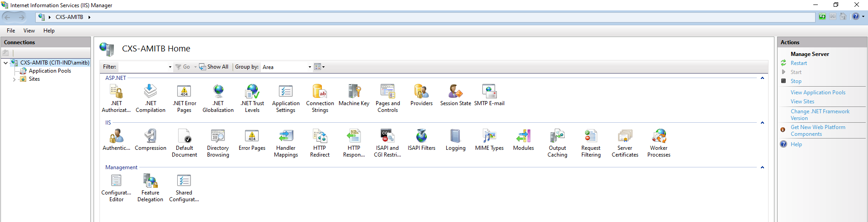Open ISAPI and CGI Restrictions feature

coord(388,143)
